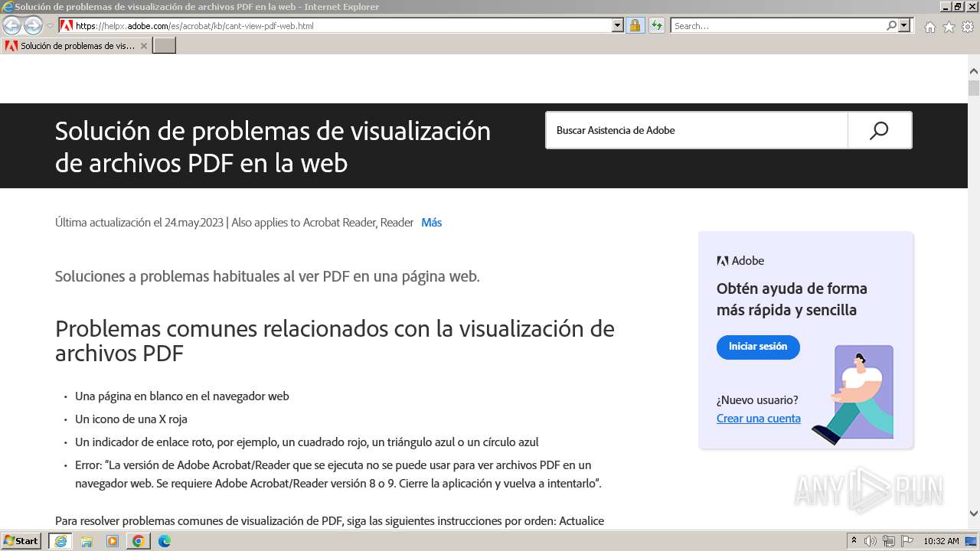Screen dimensions: 980x551
Task: Click the Más link
Action: (431, 223)
